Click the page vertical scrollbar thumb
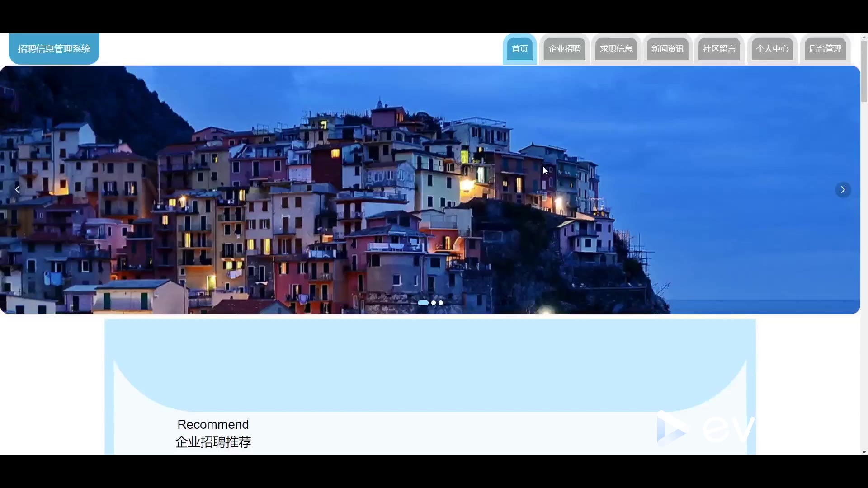 pyautogui.click(x=864, y=71)
